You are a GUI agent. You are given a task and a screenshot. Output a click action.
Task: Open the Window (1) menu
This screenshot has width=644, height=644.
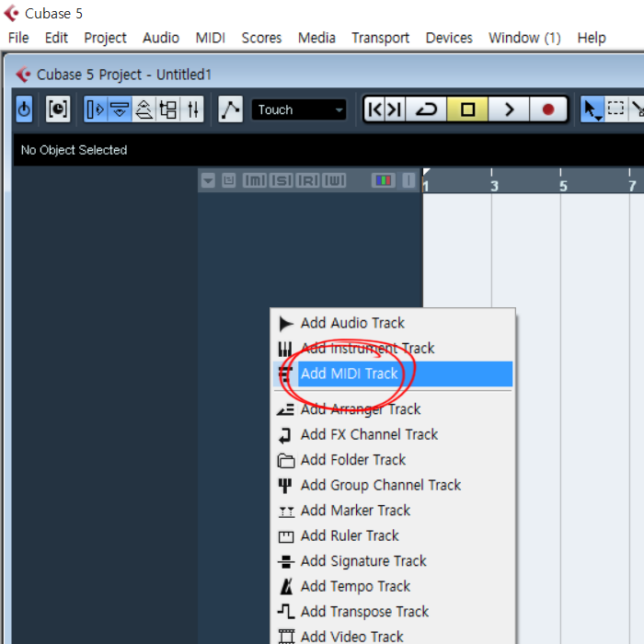click(524, 38)
